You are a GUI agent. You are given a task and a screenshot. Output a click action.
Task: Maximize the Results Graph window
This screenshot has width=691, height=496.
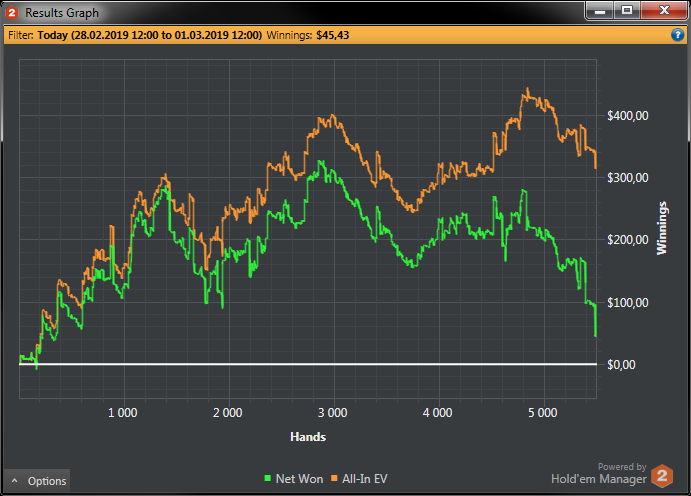pyautogui.click(x=627, y=11)
